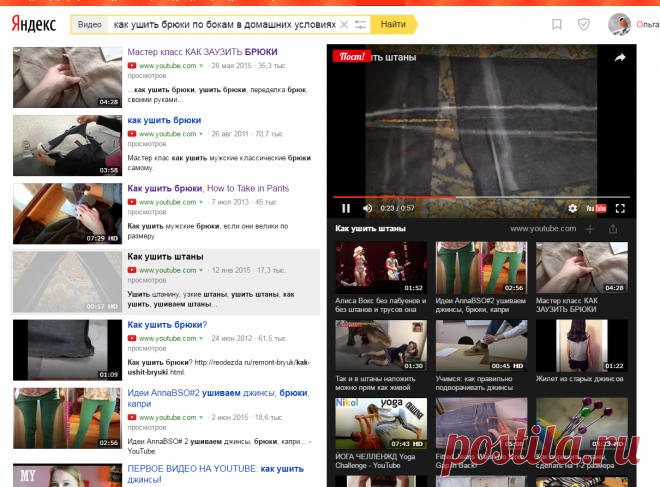Click YouTube icon of 24 июн 2012 result
Image resolution: width=660 pixels, height=487 pixels.
click(x=132, y=338)
